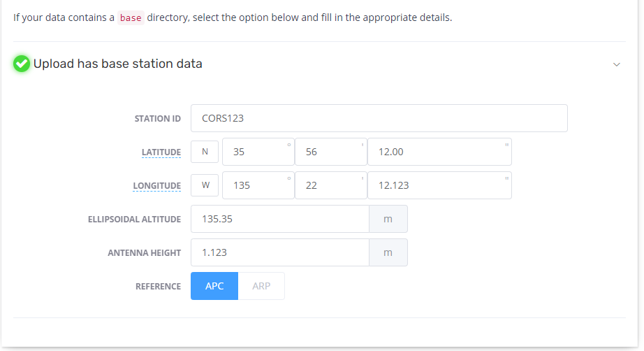Select the ARP reference option

(x=261, y=286)
